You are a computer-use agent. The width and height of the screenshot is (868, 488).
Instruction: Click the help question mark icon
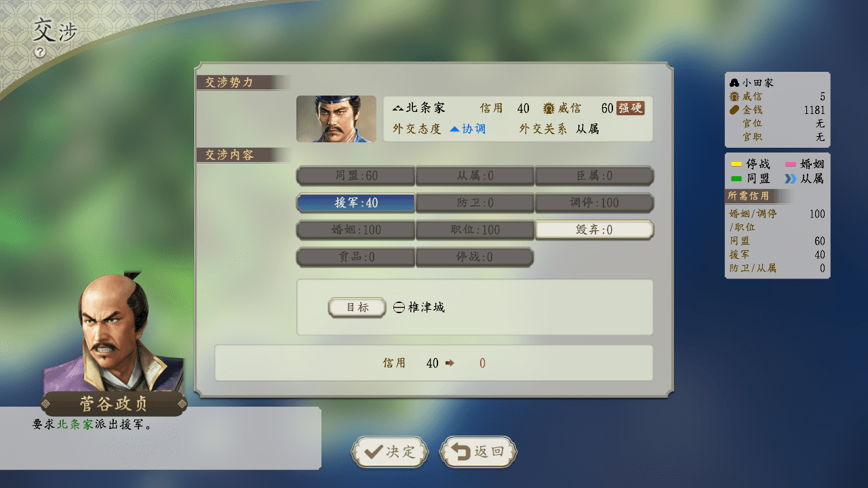tap(40, 52)
